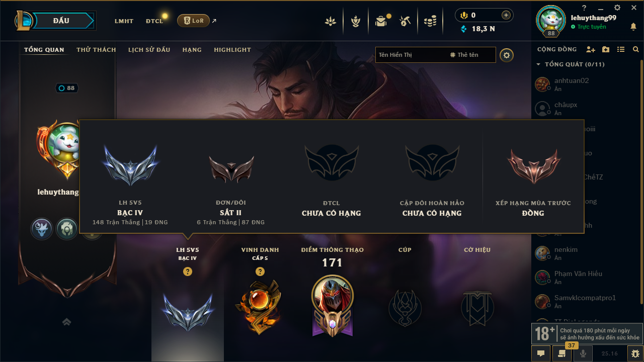Image resolution: width=644 pixels, height=362 pixels.
Task: Open the THỬ THÁCH tab
Action: coord(96,50)
